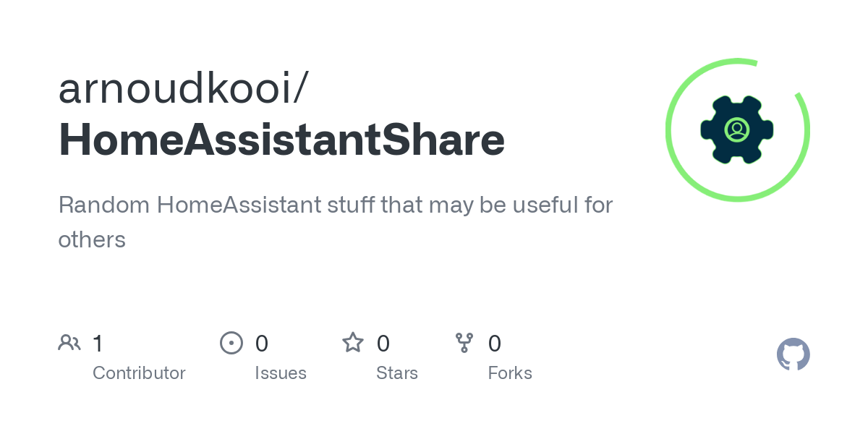Click the stars count 0
The height and width of the screenshot is (434, 868).
(383, 343)
